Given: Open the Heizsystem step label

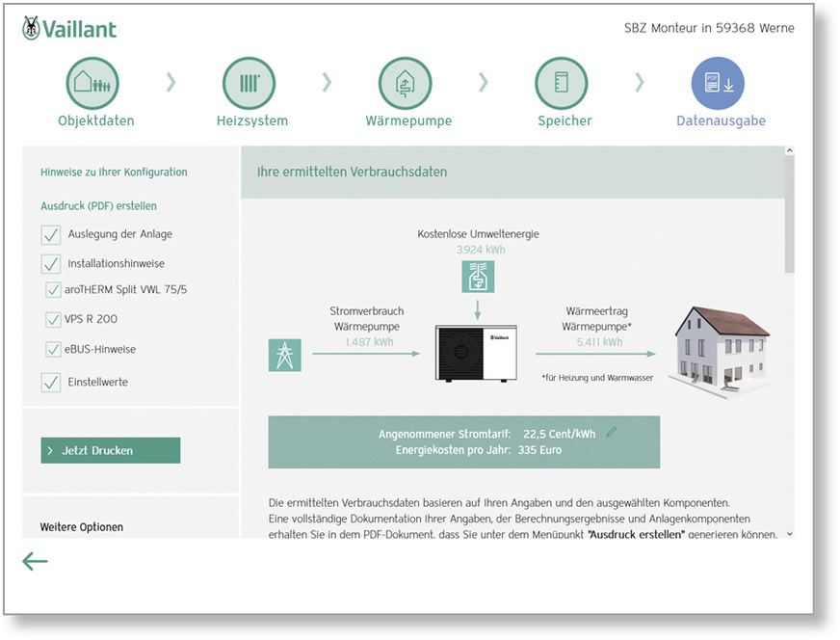Looking at the screenshot, I should [x=251, y=121].
